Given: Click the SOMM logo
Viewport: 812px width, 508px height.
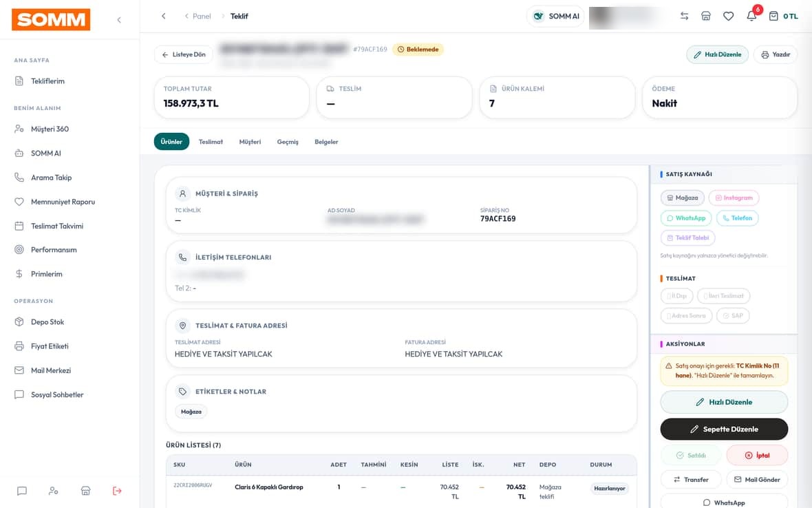Looking at the screenshot, I should click(x=51, y=20).
